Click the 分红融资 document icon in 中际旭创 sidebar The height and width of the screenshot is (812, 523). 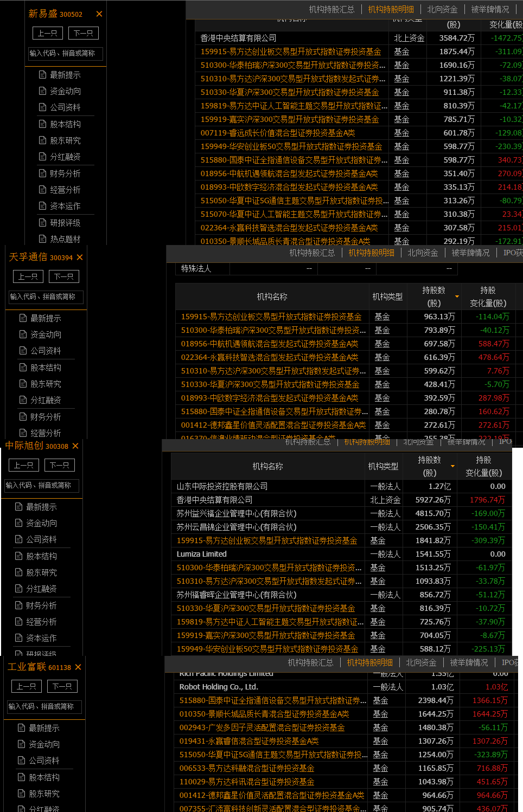pyautogui.click(x=19, y=589)
